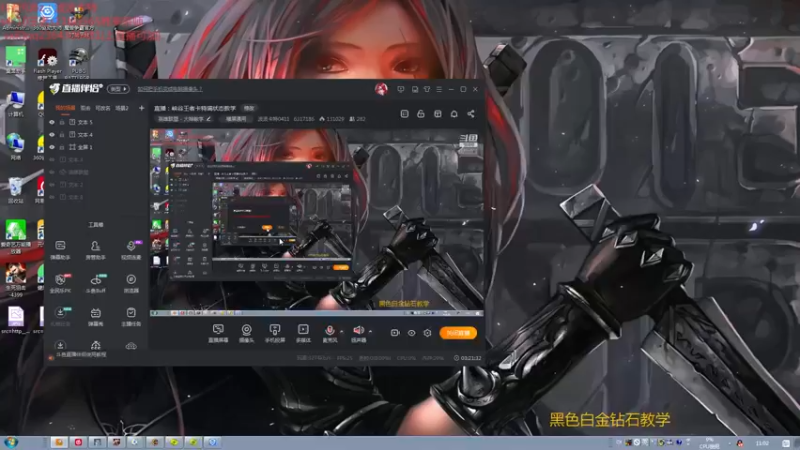Open the user avatar in title bar
Image resolution: width=800 pixels, height=450 pixels.
click(381, 89)
